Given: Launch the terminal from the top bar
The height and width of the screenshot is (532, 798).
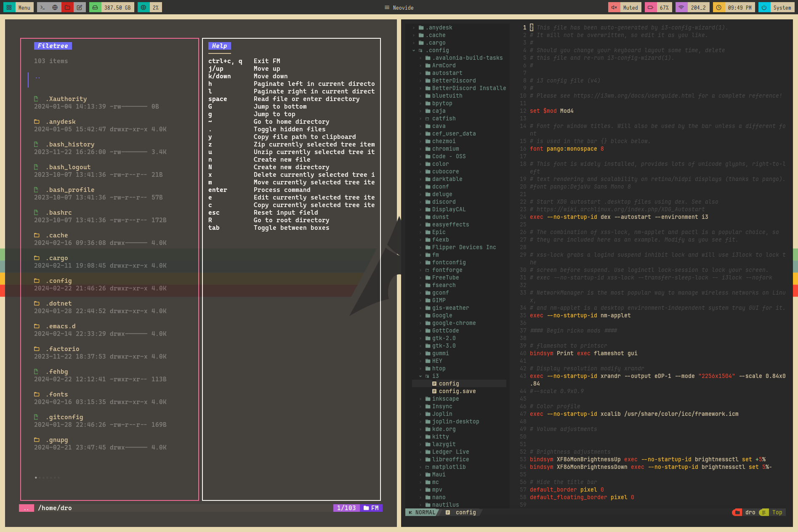Looking at the screenshot, I should coord(43,8).
